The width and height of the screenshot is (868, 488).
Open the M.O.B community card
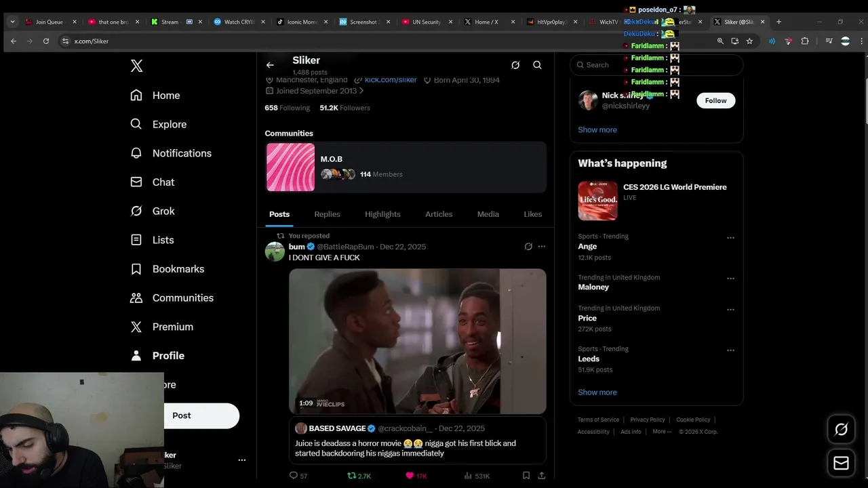point(406,167)
